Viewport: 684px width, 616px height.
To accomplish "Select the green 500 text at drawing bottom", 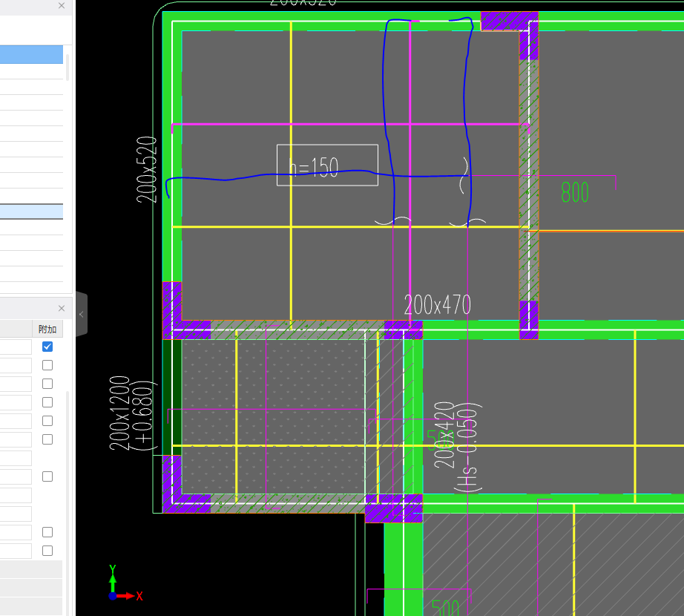I will 445,608.
